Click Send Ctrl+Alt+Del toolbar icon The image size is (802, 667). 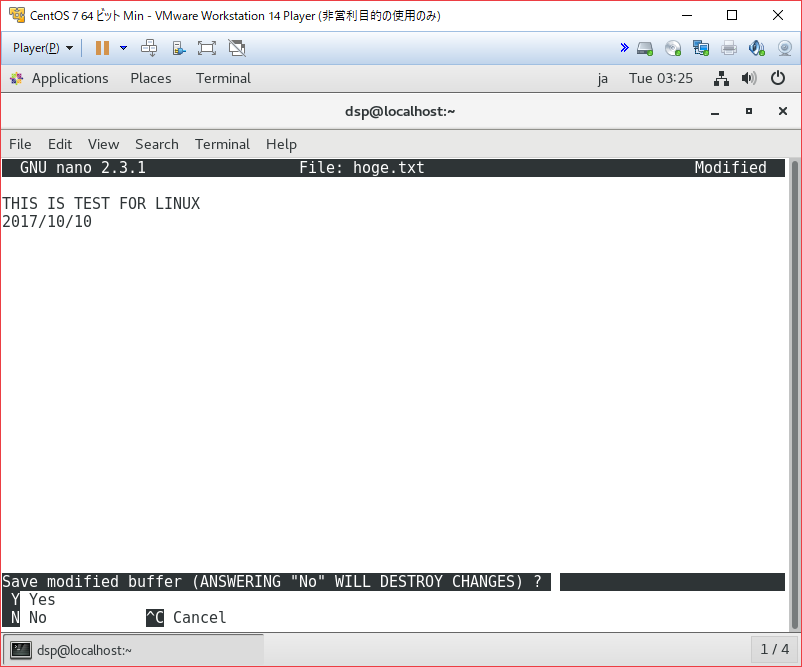point(149,48)
